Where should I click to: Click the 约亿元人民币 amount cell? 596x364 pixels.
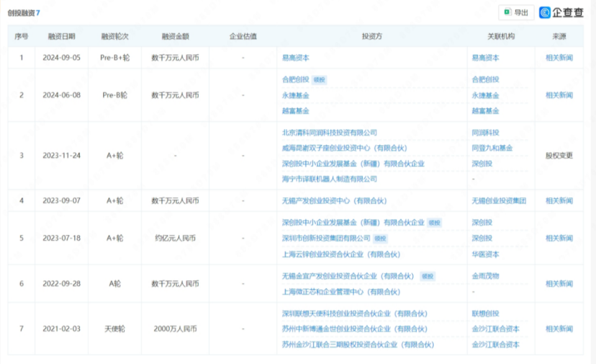(x=175, y=238)
